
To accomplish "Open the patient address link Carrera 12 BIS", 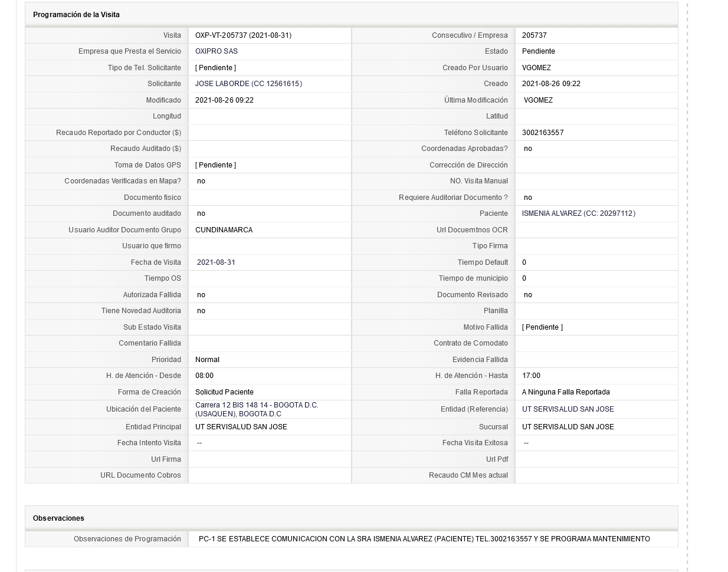I will [x=257, y=409].
